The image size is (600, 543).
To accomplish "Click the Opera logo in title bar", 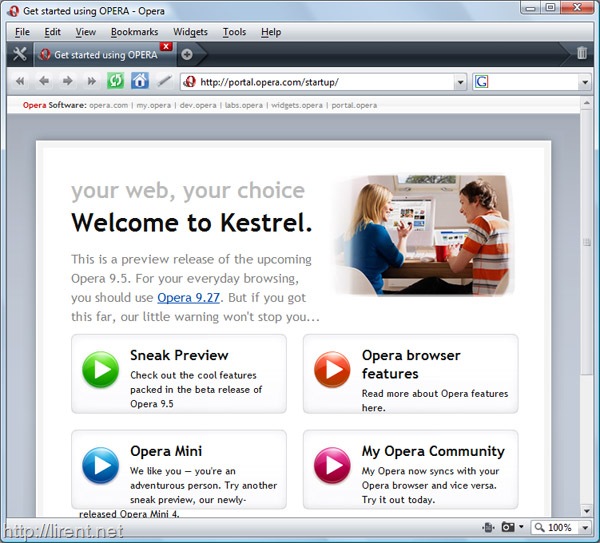I will click(x=13, y=11).
